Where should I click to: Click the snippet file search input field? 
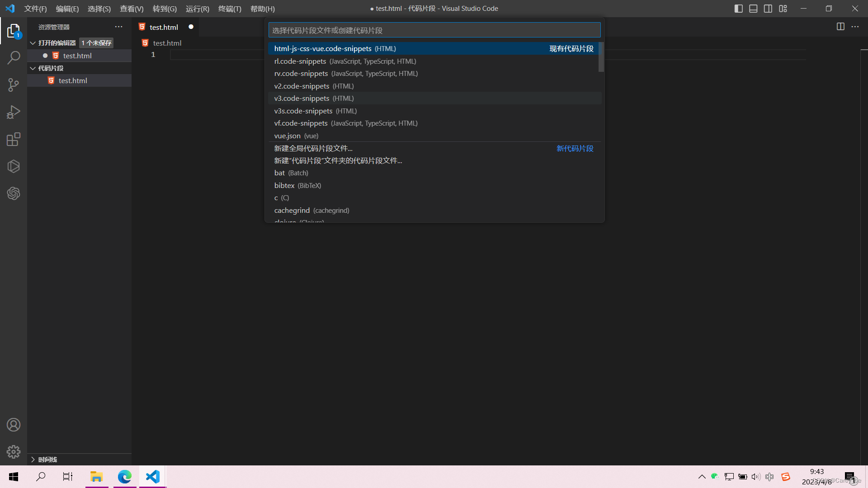(434, 30)
